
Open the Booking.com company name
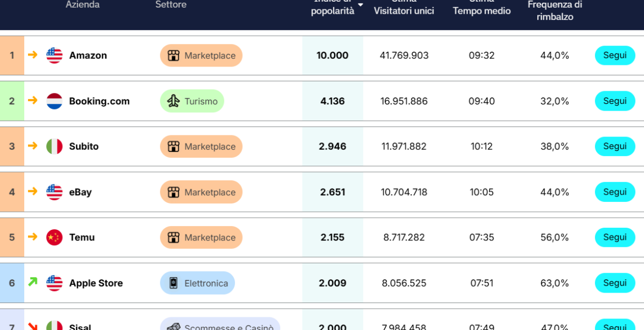[x=100, y=101]
